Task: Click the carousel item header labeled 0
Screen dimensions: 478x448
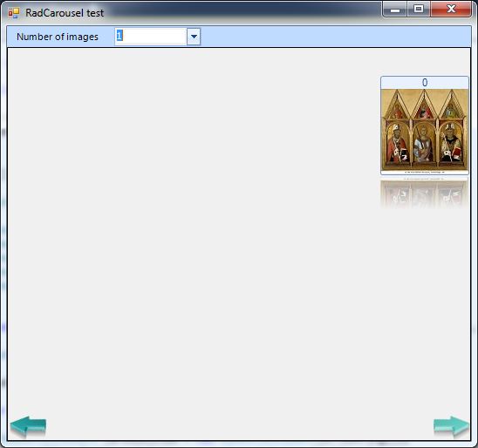Action: pyautogui.click(x=425, y=83)
